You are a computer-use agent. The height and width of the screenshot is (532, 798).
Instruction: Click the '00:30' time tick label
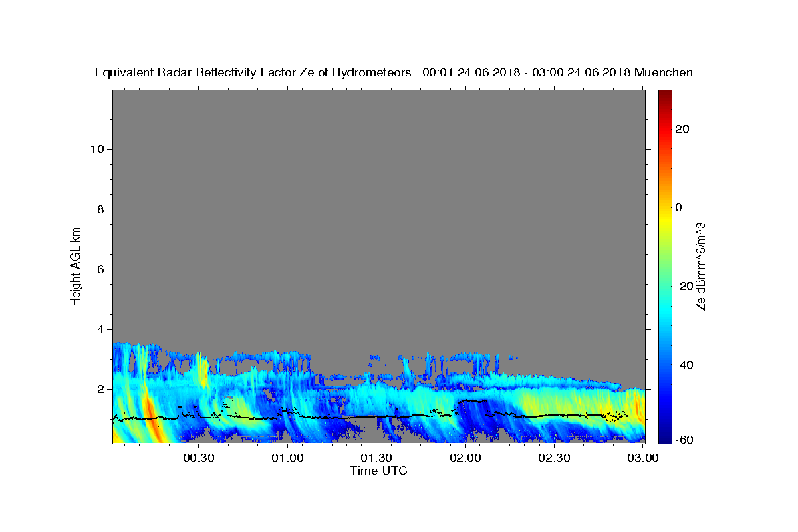[198, 458]
